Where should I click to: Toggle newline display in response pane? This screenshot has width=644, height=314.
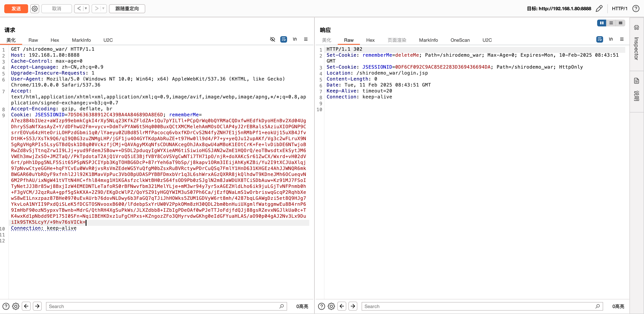click(611, 39)
